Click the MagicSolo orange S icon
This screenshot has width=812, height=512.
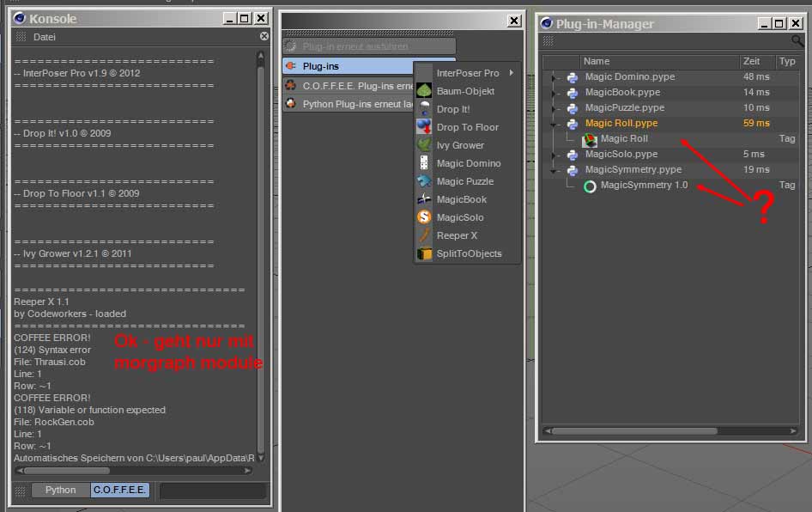tap(424, 217)
